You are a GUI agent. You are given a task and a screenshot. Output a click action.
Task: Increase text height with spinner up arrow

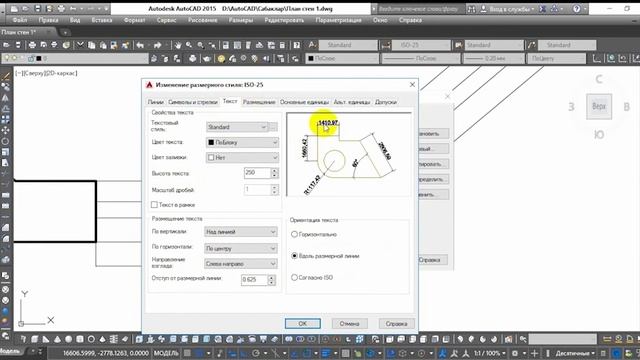(274, 171)
